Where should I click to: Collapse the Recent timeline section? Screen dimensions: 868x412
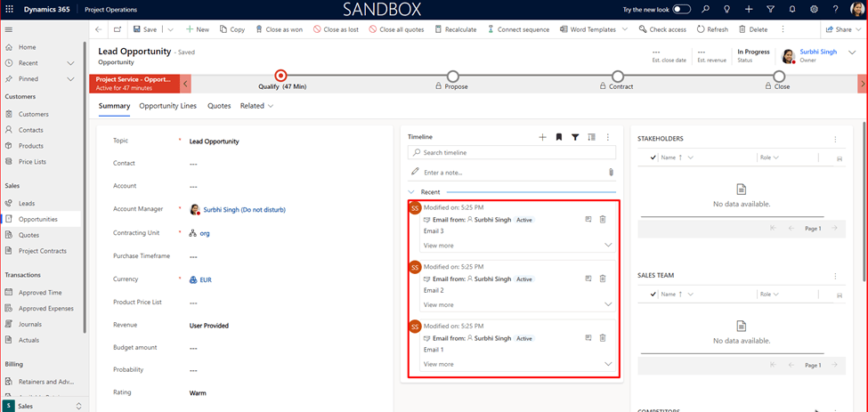[x=411, y=192]
